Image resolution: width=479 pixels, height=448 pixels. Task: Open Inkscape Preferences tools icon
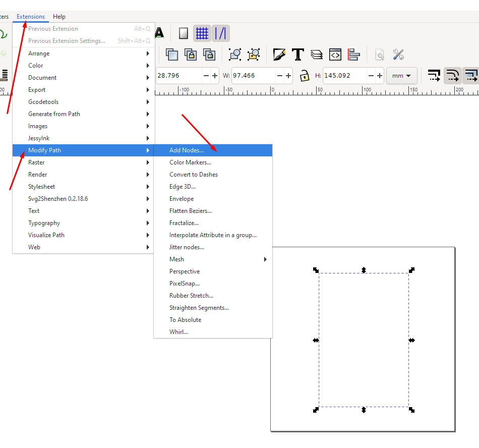click(398, 54)
